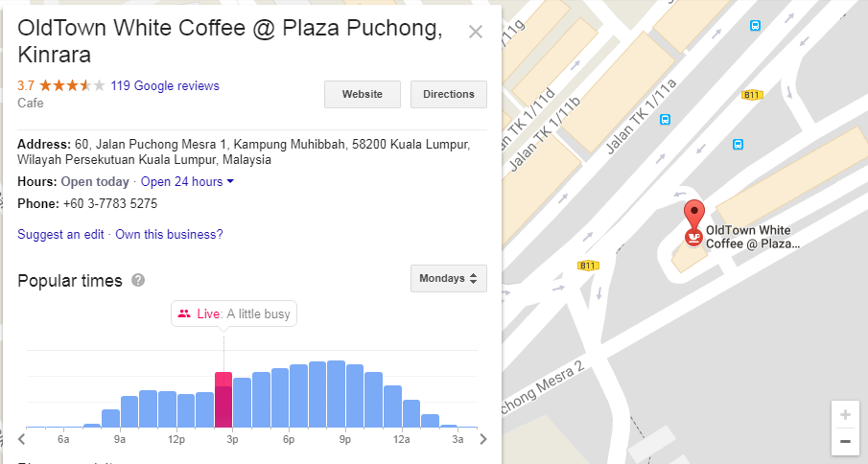Open the 119 Google reviews link

165,86
